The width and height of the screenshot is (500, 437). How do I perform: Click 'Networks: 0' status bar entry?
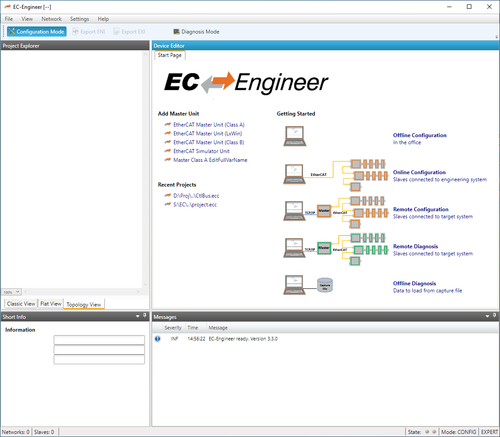coord(16,432)
